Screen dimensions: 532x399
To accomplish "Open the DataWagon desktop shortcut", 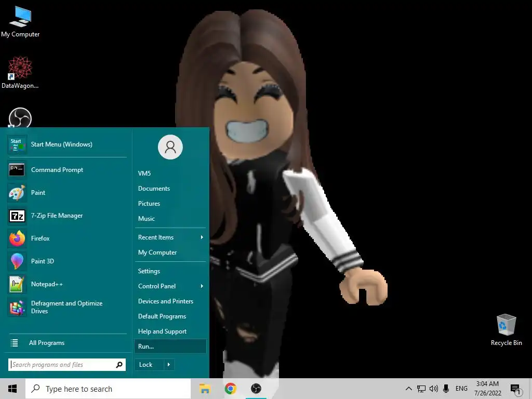I will (x=20, y=73).
